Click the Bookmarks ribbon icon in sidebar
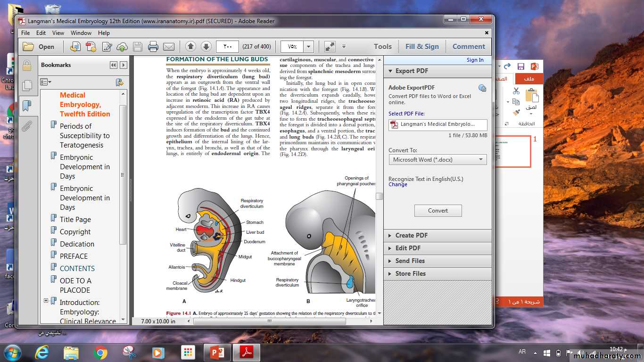Image resolution: width=644 pixels, height=362 pixels. [x=27, y=106]
